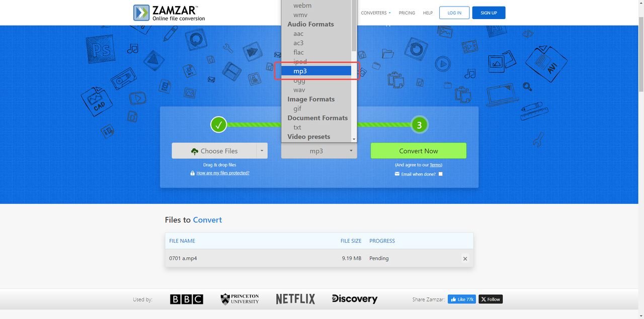Click the Convert Now button
Image resolution: width=644 pixels, height=319 pixels.
click(x=419, y=151)
